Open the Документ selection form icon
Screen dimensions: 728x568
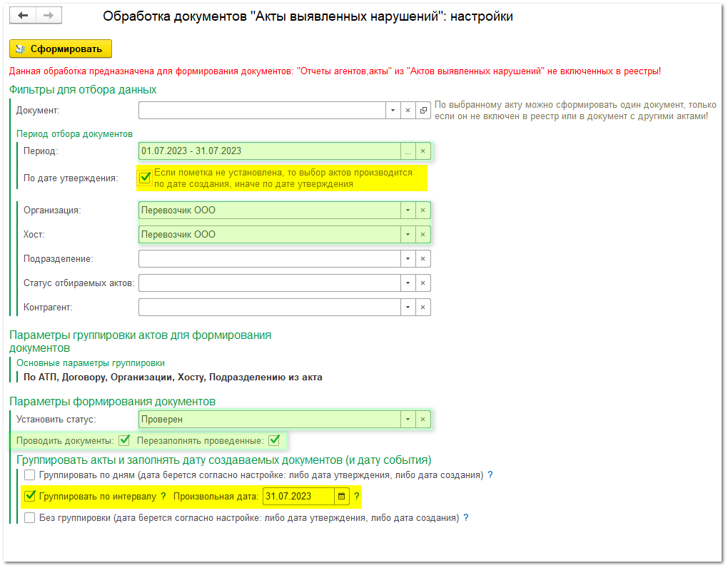423,111
